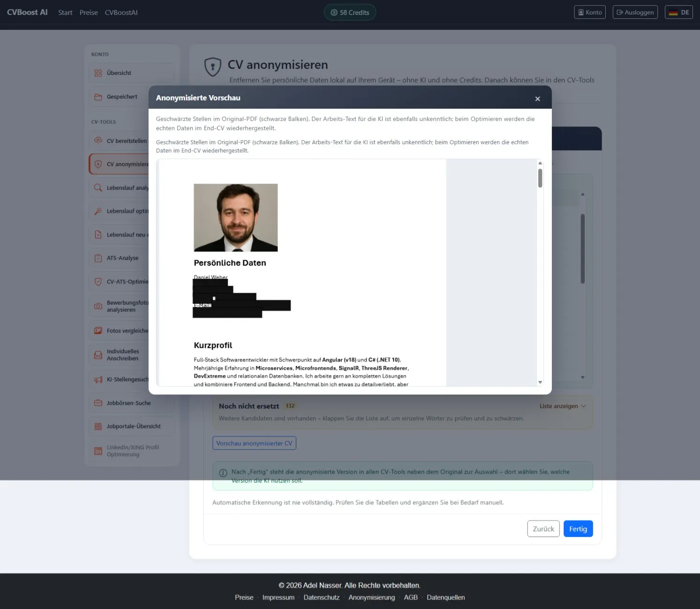Open footer Anonymisierung link

[372, 597]
